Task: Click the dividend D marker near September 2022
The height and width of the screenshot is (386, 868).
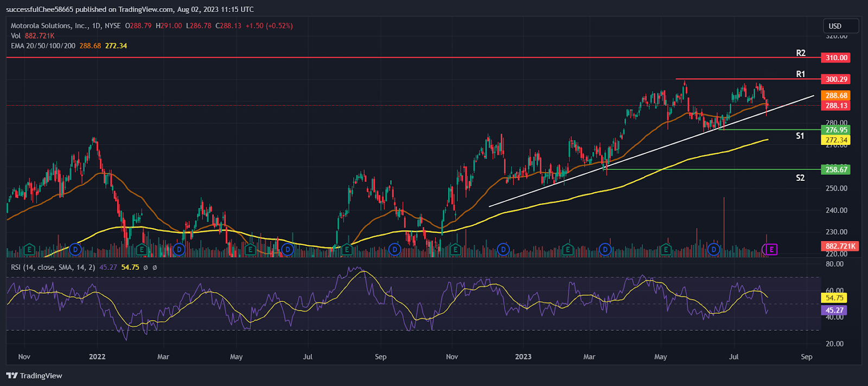Action: click(395, 250)
